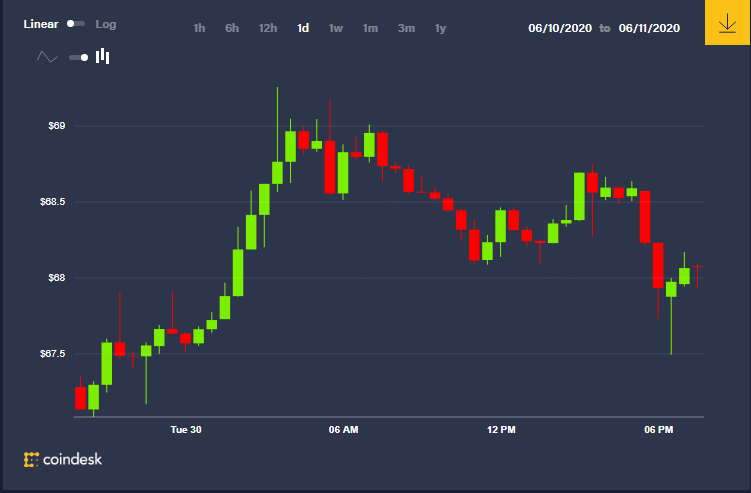Click the 06 PM time axis label
This screenshot has height=493, width=751.
pyautogui.click(x=659, y=429)
